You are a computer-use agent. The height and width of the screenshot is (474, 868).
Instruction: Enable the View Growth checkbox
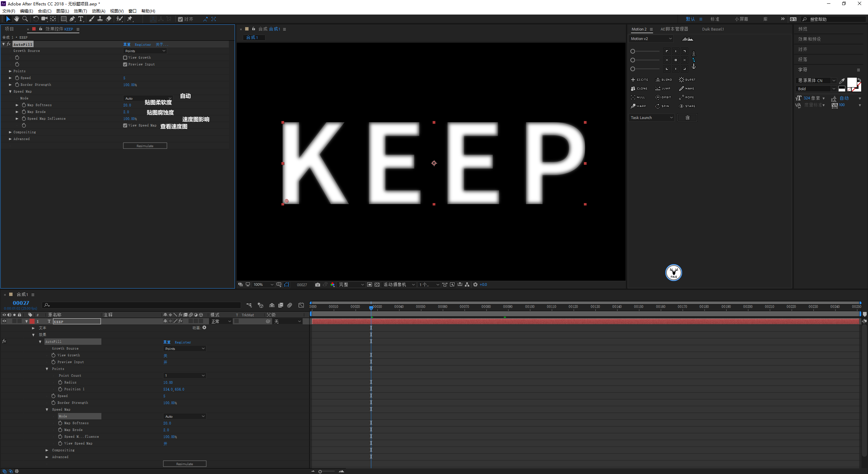coord(125,58)
